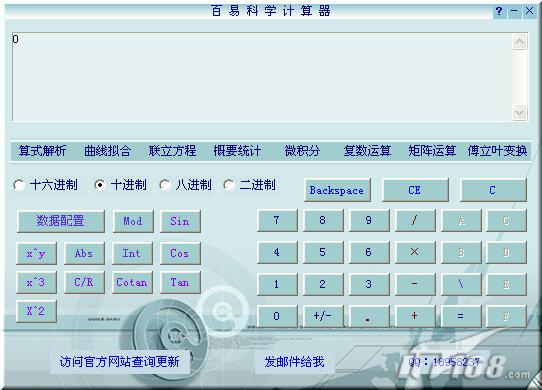
Task: Click the plus + key
Action: (x=415, y=316)
